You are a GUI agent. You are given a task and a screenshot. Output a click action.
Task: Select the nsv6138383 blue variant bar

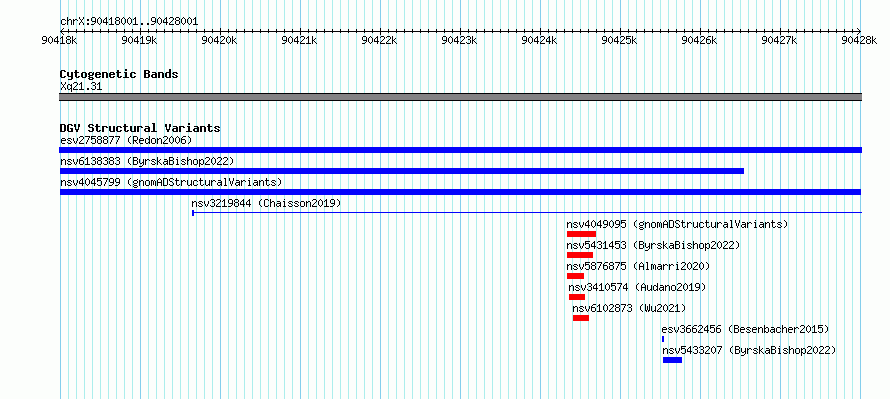coord(402,171)
